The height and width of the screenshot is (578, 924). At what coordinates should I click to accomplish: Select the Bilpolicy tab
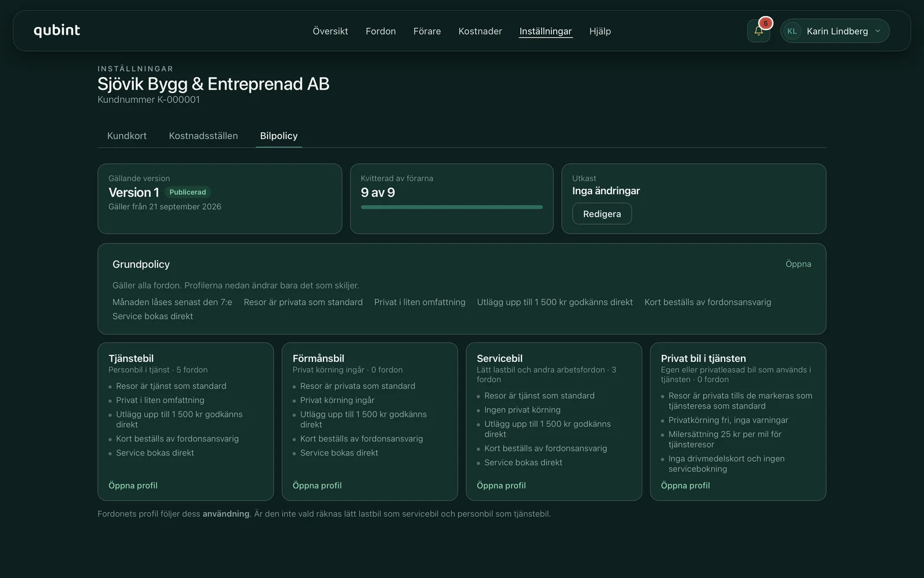(x=279, y=136)
